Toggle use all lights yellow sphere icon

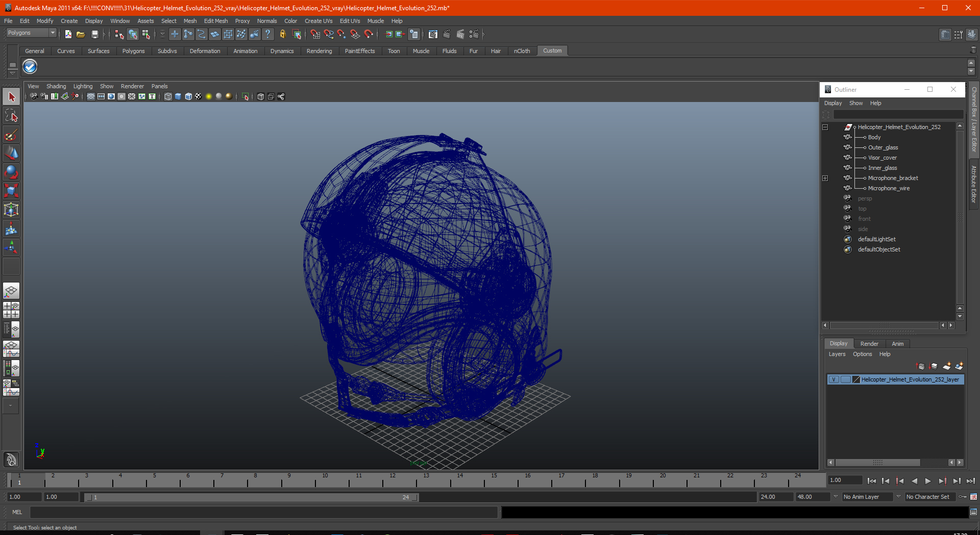[x=209, y=96]
